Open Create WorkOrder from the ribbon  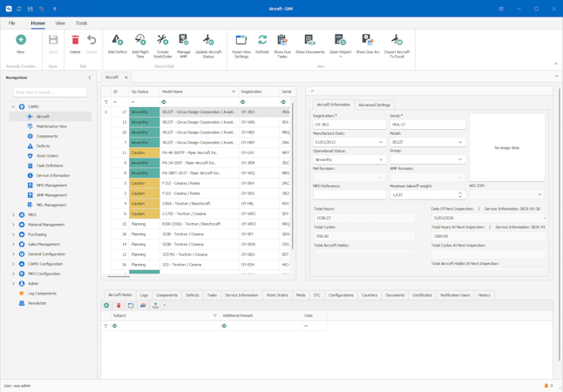click(162, 41)
